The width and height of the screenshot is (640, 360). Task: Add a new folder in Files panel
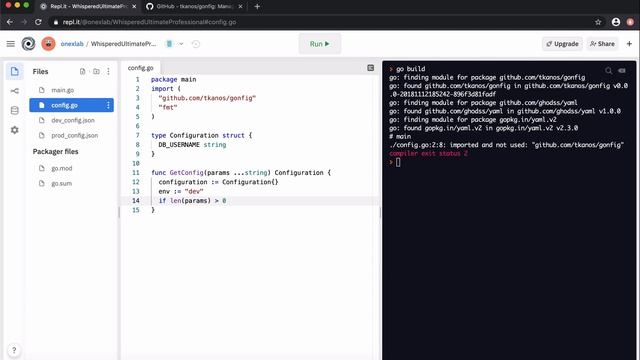96,71
